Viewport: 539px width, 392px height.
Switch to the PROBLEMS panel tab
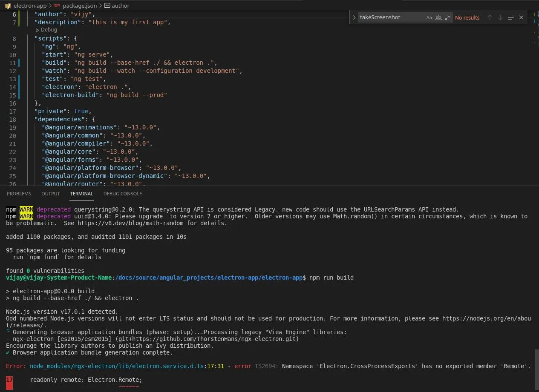pos(19,194)
